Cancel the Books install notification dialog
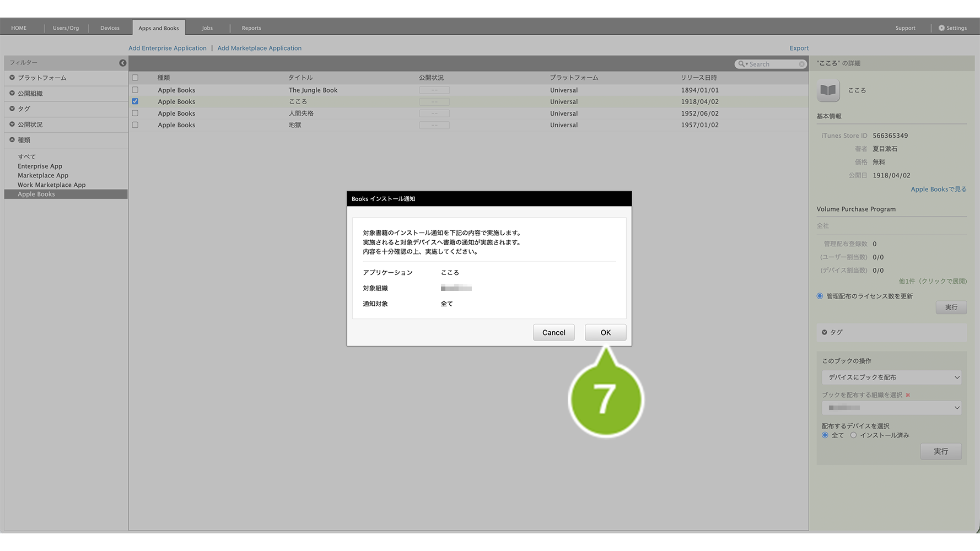Viewport: 980px width, 551px height. coord(553,332)
